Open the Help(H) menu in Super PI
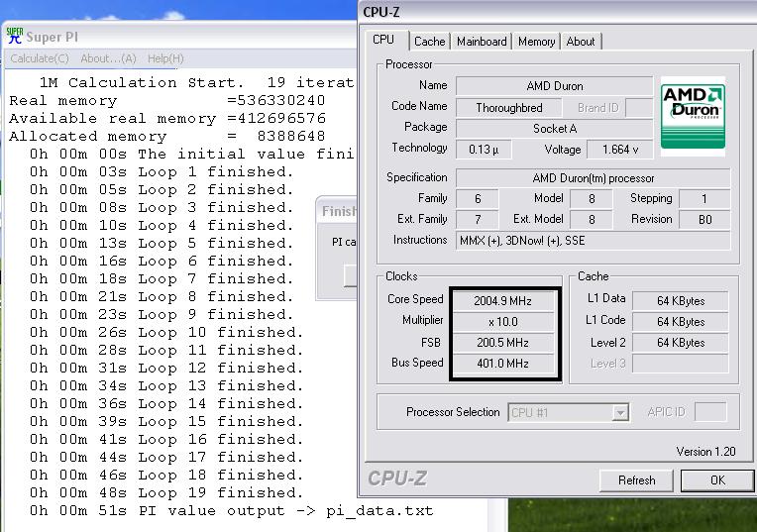Image resolution: width=757 pixels, height=532 pixels. 165,58
